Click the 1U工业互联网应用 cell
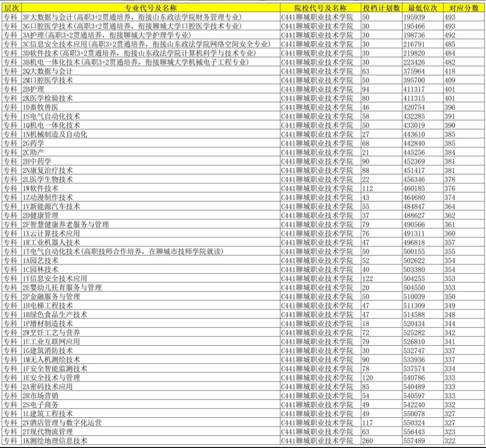The height and width of the screenshot is (448, 486). 151,341
